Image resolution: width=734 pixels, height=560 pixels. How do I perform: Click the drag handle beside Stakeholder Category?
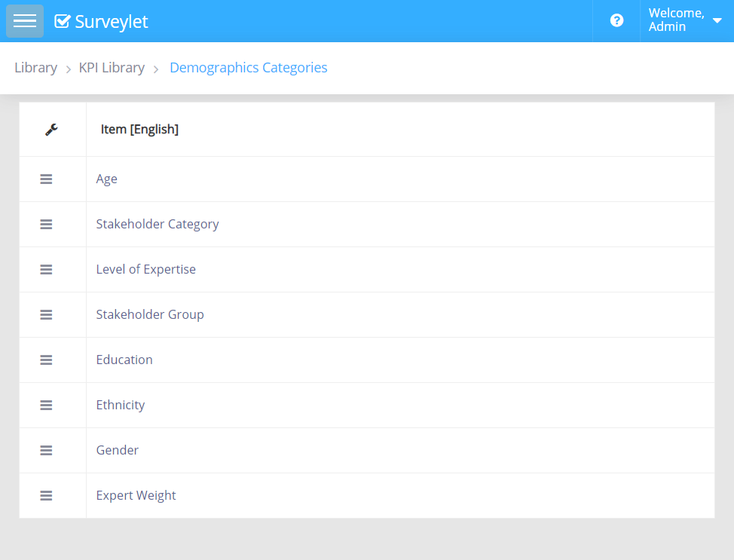46,225
